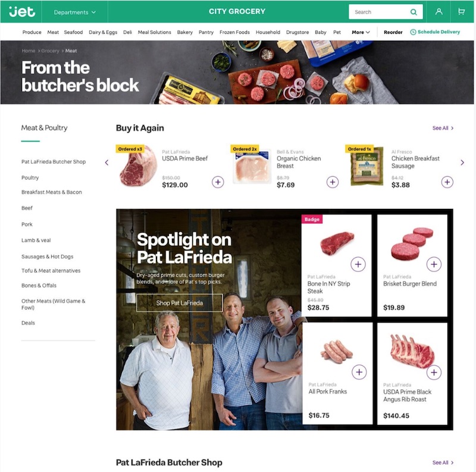476x472 pixels.
Task: Show next Buy it Again items arrow
Action: click(x=462, y=163)
